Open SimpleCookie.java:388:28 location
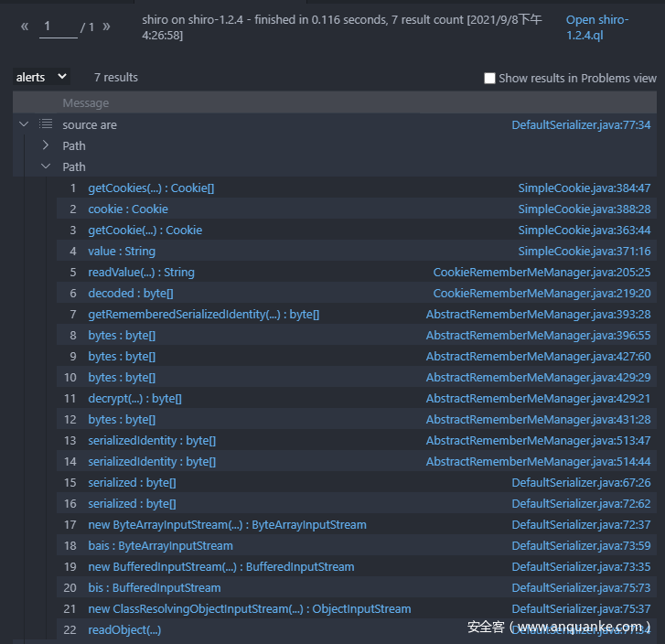The height and width of the screenshot is (644, 665). pos(584,209)
